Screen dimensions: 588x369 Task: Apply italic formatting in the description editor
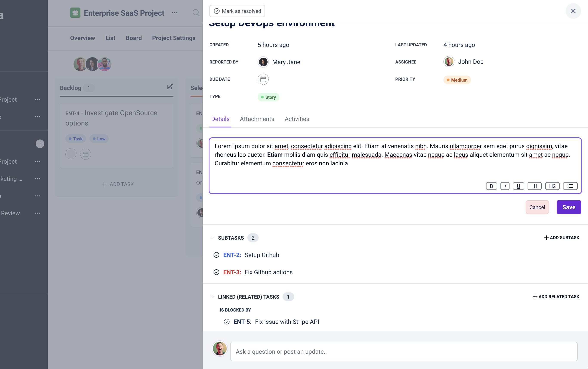pyautogui.click(x=505, y=186)
